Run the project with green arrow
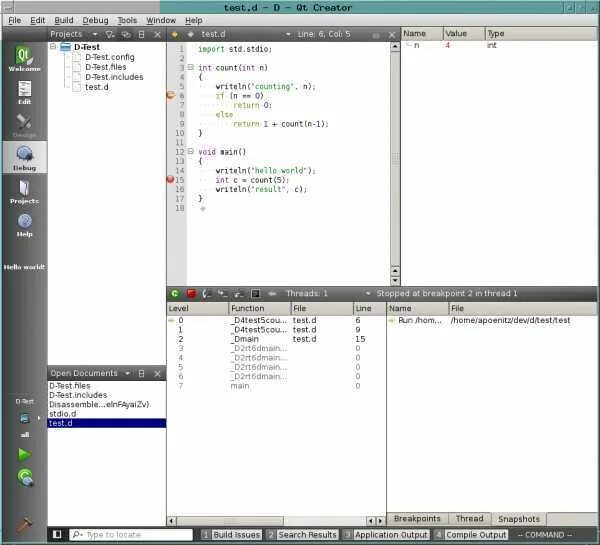Screen dimensions: 600x545 coord(24,454)
